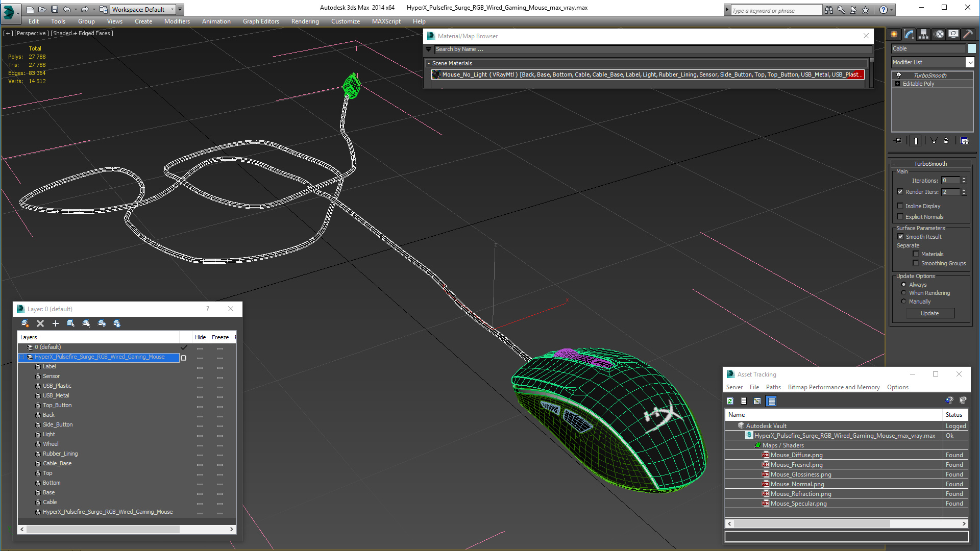Screen dimensions: 980x551
Task: Open the Modifiers menu
Action: [x=177, y=21]
